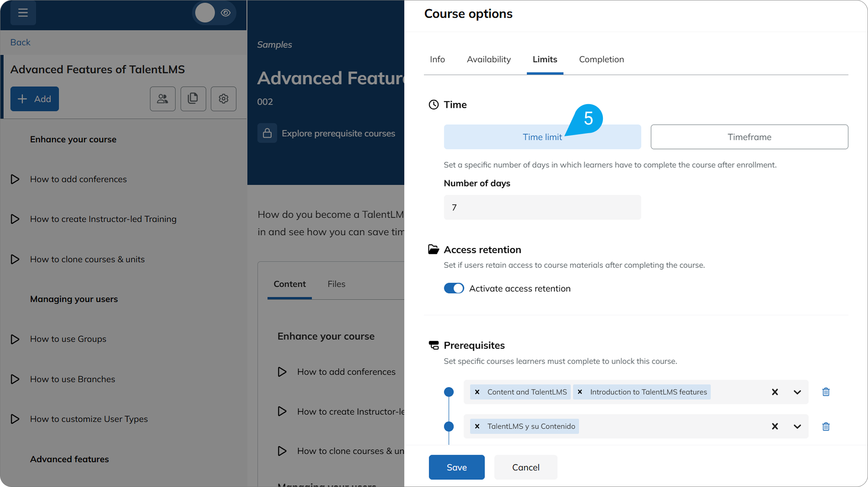Open course settings gear icon
Screen dimensions: 868x487
pos(224,99)
